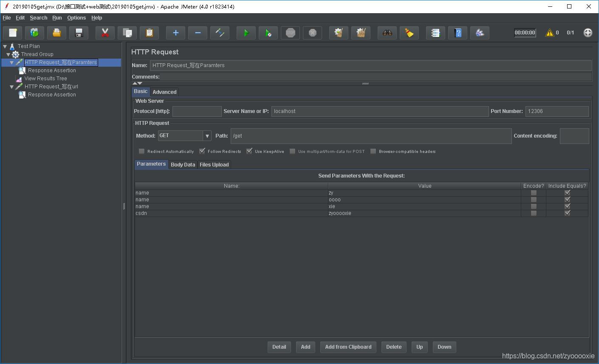Click Add from Clipboard button
Screen dimensions: 599x364
[348, 347]
